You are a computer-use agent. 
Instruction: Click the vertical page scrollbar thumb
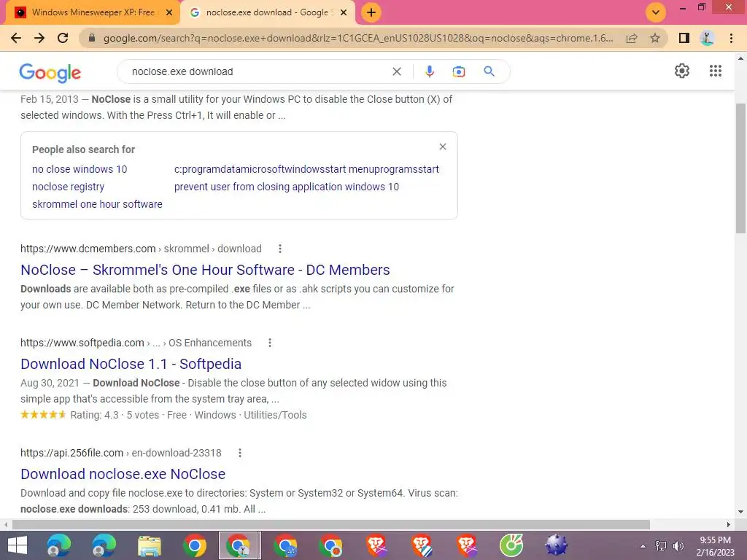[x=741, y=168]
